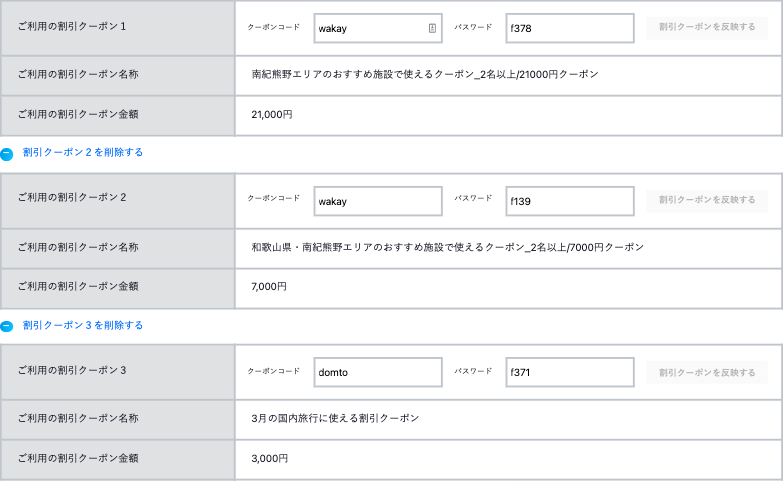The image size is (783, 484).
Task: Click the 割引クーポン３を削除する link
Action: point(83,325)
